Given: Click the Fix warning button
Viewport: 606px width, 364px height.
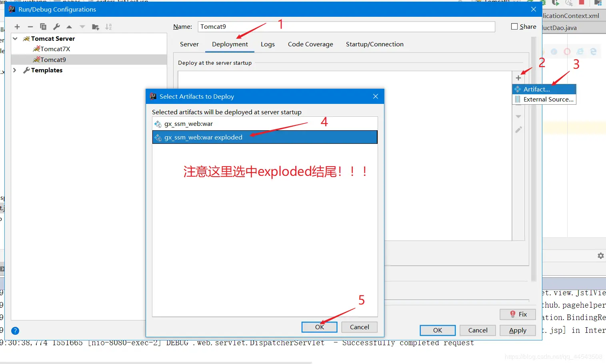Looking at the screenshot, I should pyautogui.click(x=518, y=314).
